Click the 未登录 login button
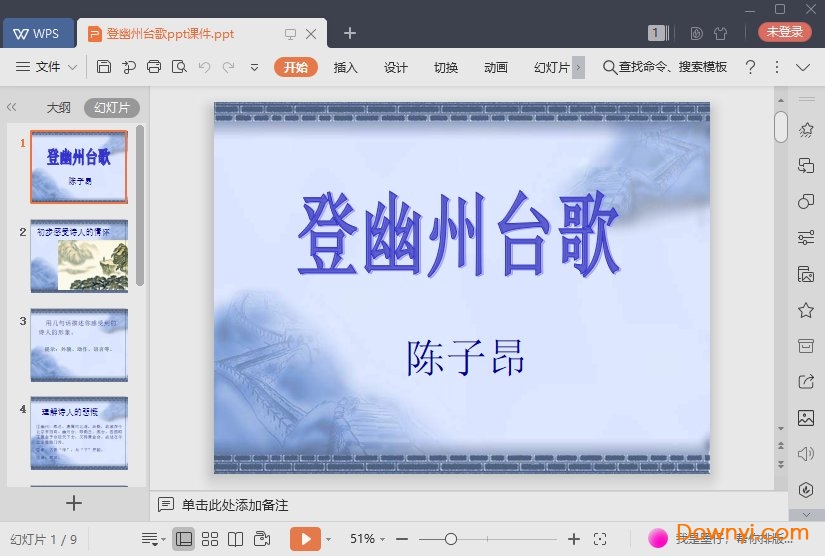The image size is (825, 556). [784, 32]
